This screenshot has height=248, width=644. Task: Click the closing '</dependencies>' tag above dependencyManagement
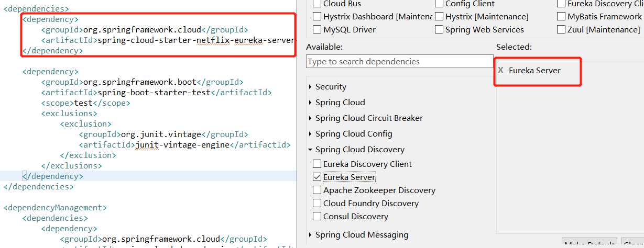[x=39, y=186]
